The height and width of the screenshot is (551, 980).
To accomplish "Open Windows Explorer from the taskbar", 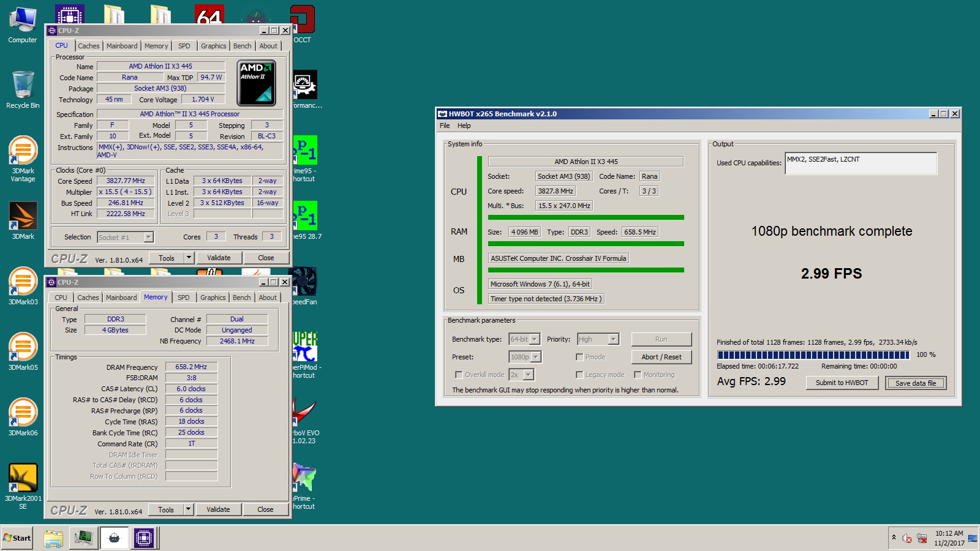I will point(53,538).
